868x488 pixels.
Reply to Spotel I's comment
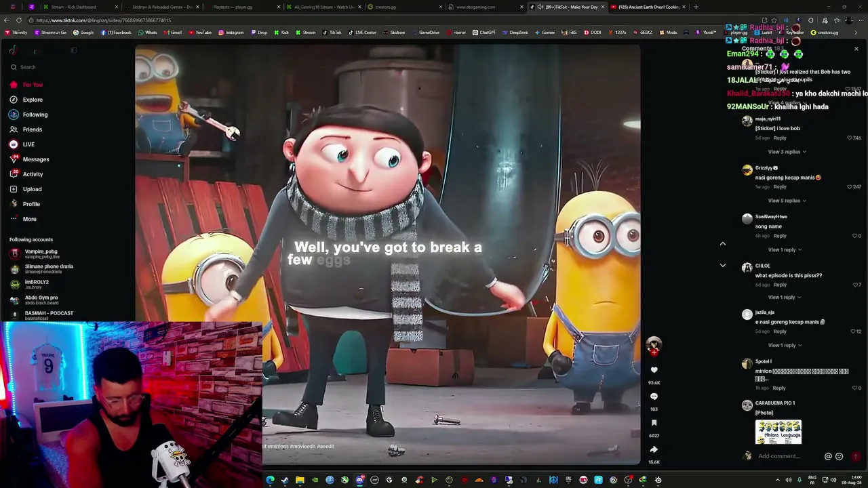pos(779,388)
